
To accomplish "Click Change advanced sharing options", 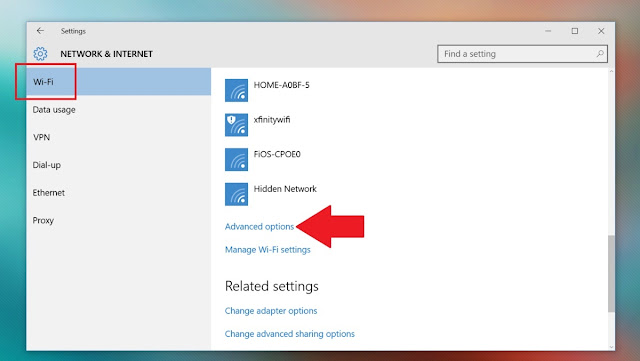I will point(290,334).
